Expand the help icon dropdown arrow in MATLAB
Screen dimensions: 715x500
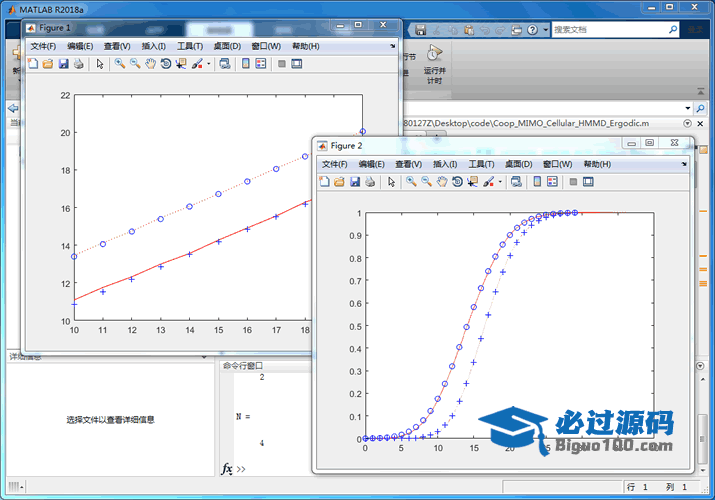pos(545,30)
